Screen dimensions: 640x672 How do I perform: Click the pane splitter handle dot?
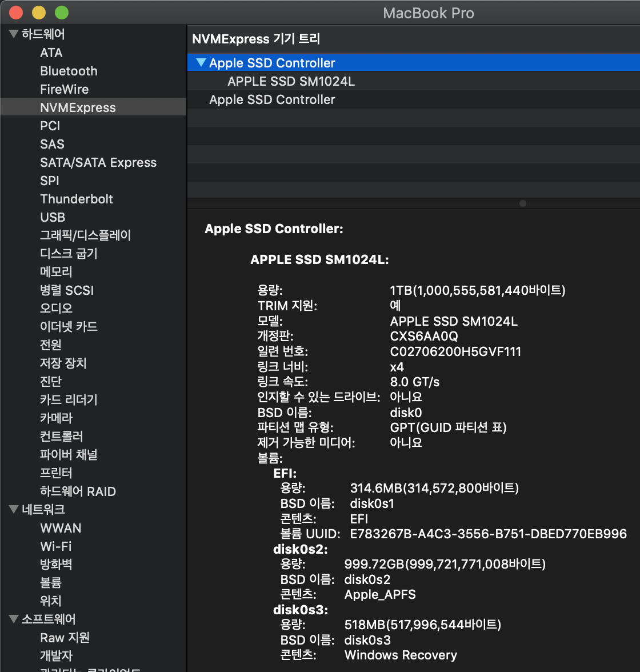522,203
